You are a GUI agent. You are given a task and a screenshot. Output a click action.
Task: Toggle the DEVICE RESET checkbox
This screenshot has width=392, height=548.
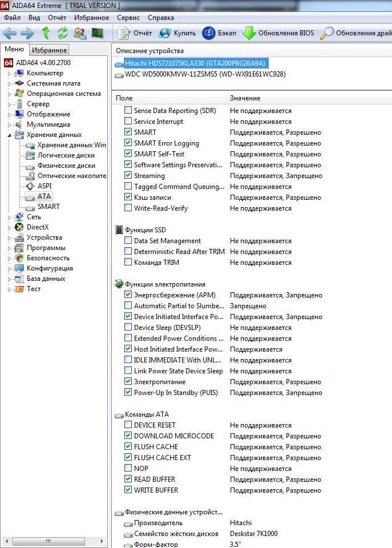(128, 425)
